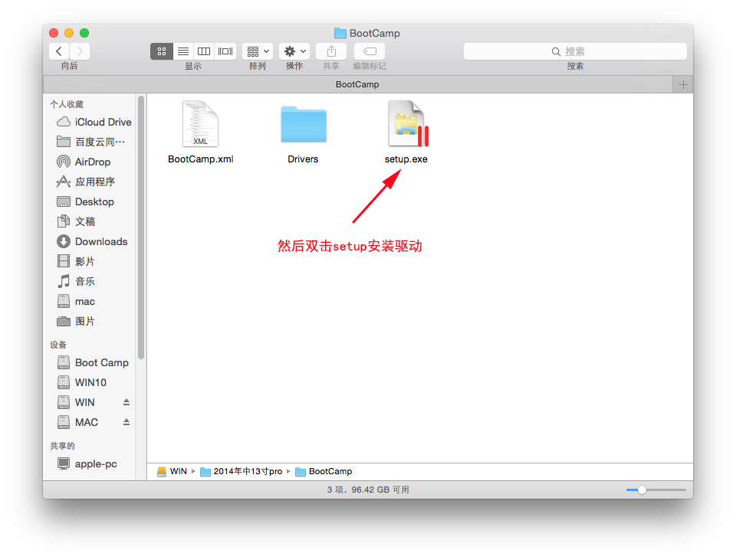Switch to Cover Flow view
Image resolution: width=736 pixels, height=560 pixels.
click(x=225, y=51)
